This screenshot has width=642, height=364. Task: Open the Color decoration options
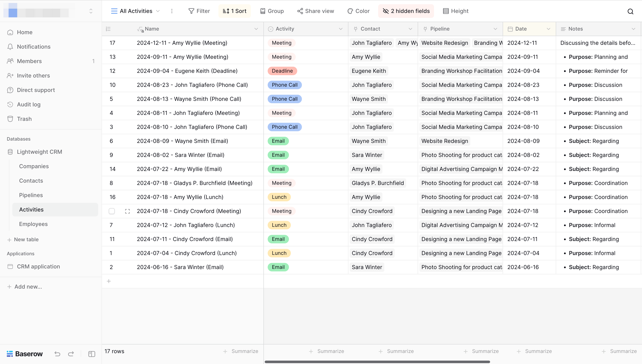point(358,11)
